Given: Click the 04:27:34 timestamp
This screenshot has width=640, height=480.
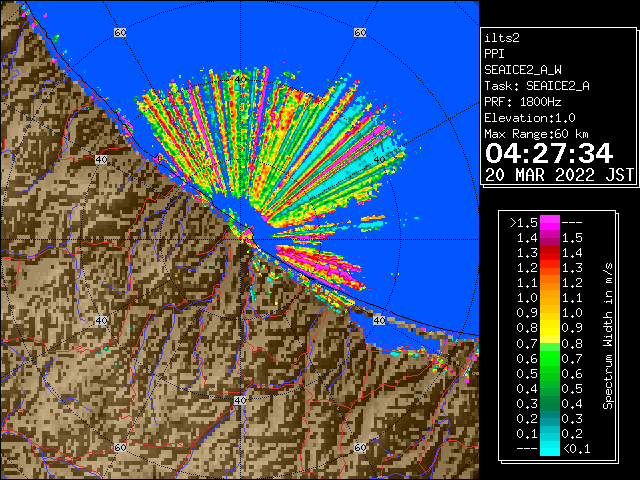Looking at the screenshot, I should click(549, 153).
